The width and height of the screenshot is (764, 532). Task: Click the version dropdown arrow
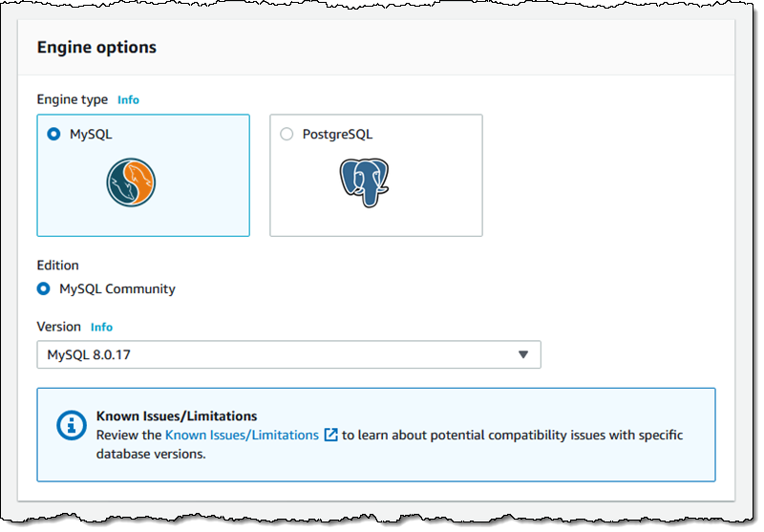(523, 355)
